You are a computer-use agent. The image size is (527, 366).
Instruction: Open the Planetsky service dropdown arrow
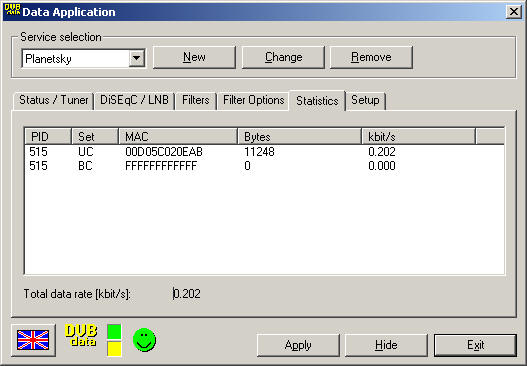(x=136, y=58)
